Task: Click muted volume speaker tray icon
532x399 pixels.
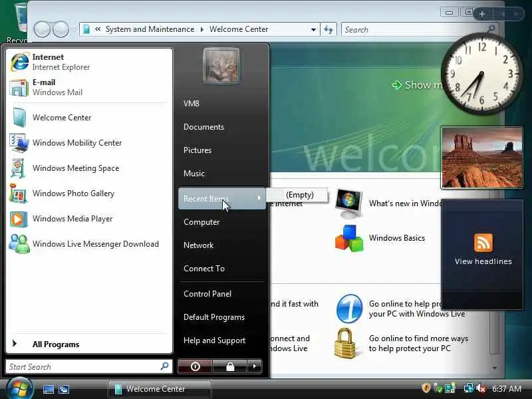Action: [481, 388]
